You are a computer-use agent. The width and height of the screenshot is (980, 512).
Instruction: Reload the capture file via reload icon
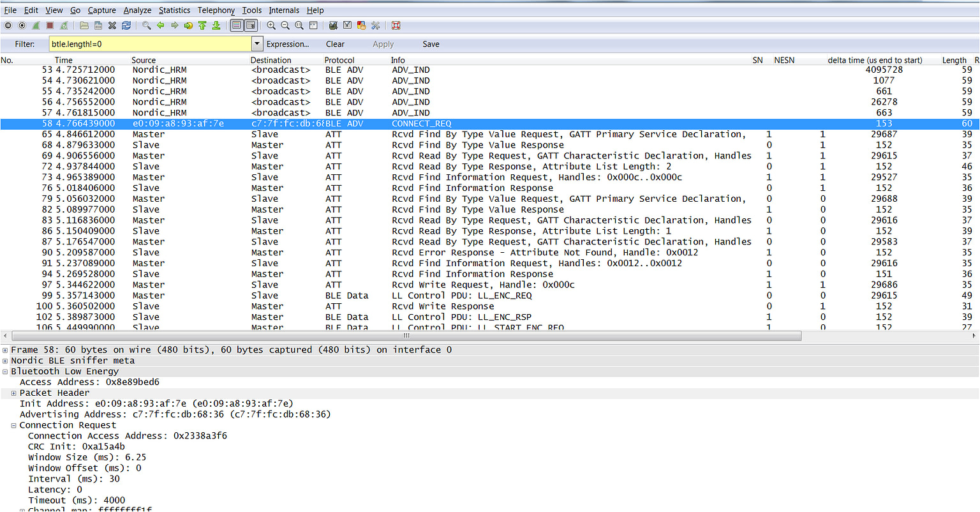point(127,25)
